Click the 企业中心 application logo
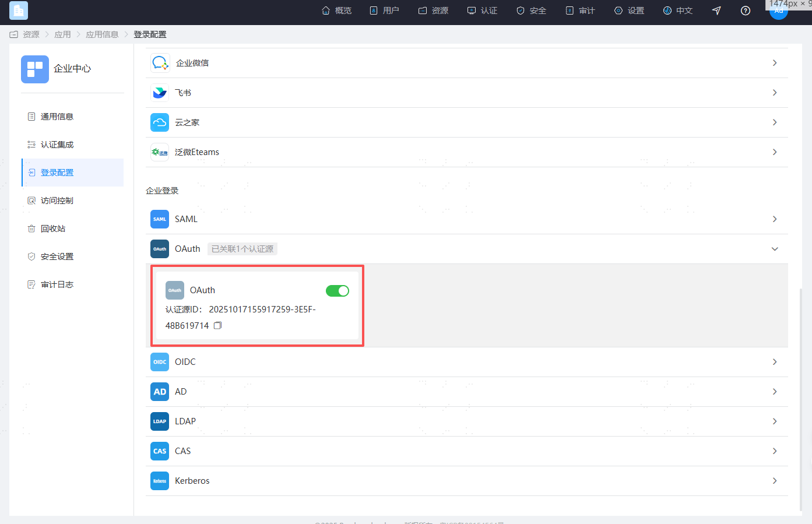This screenshot has width=812, height=524. tap(35, 69)
